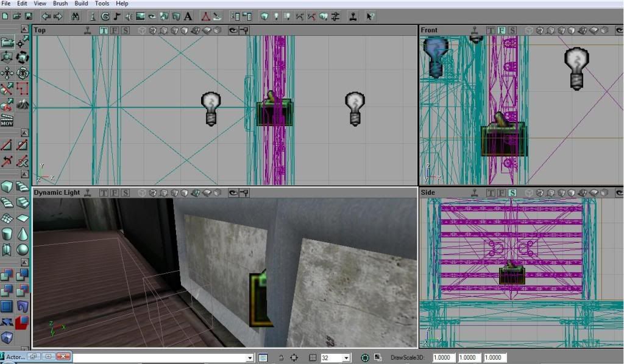Open the grid size dropdown showing 32
The width and height of the screenshot is (624, 364).
pos(346,358)
